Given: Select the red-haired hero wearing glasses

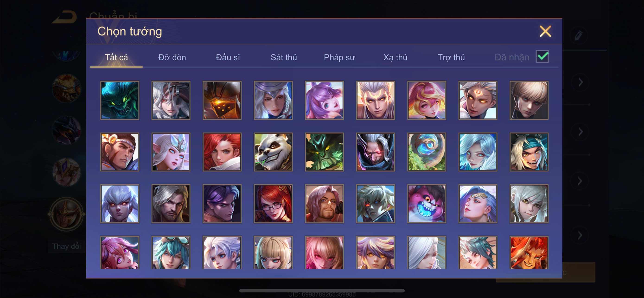Looking at the screenshot, I should (x=273, y=204).
